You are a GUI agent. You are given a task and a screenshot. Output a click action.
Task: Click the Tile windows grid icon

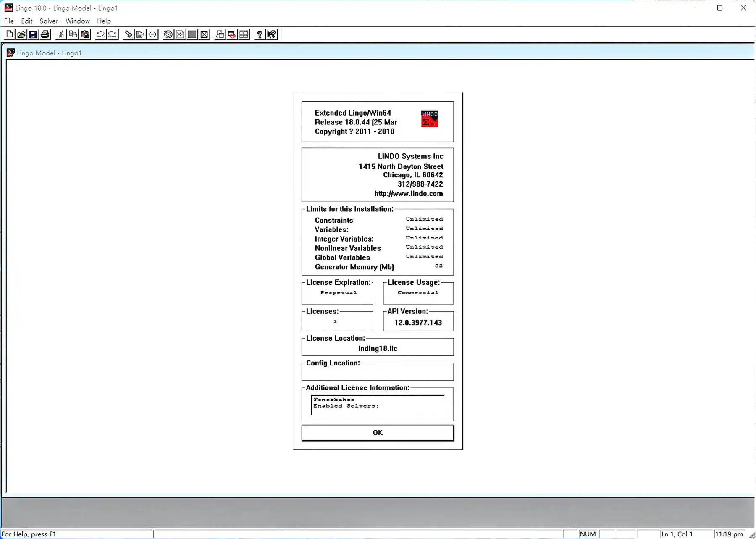(244, 34)
